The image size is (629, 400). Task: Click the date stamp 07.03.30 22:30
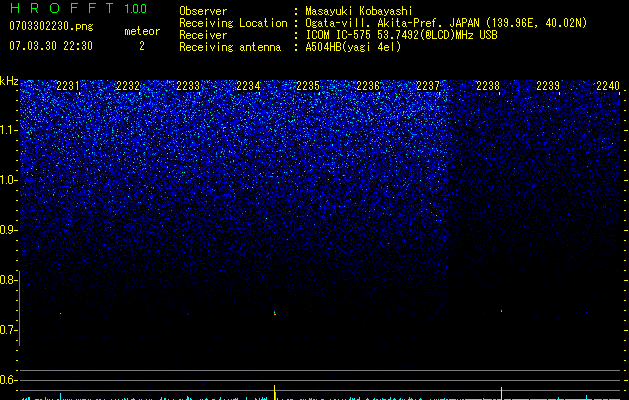(51, 46)
